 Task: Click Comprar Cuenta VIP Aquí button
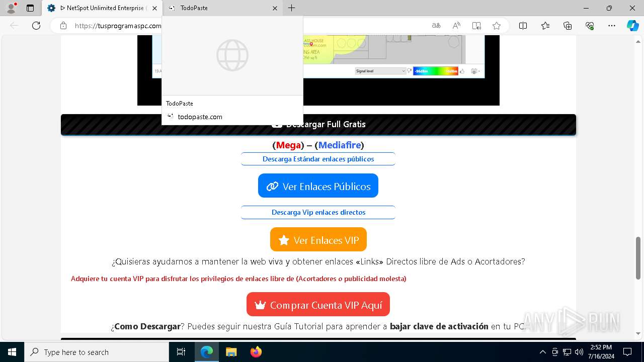click(318, 305)
